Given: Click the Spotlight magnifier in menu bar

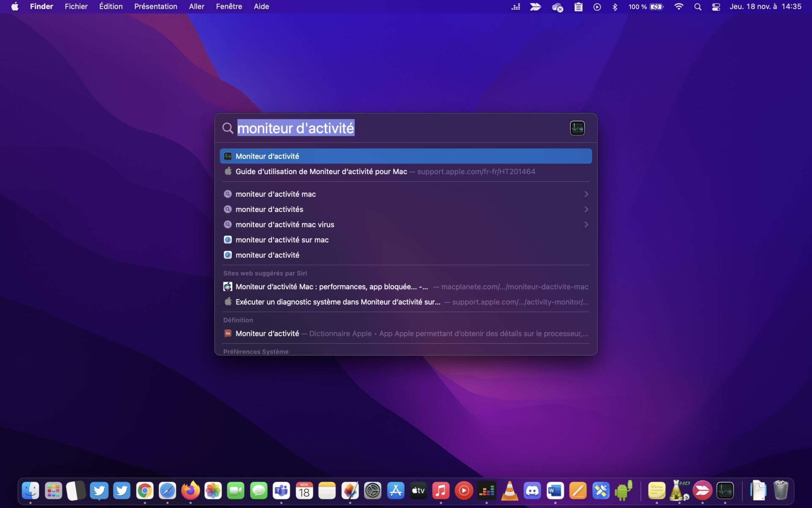Looking at the screenshot, I should [698, 7].
